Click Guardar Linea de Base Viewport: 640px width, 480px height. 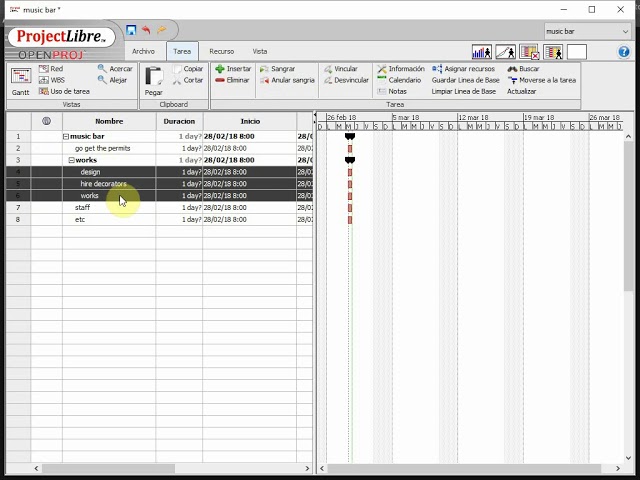point(465,80)
